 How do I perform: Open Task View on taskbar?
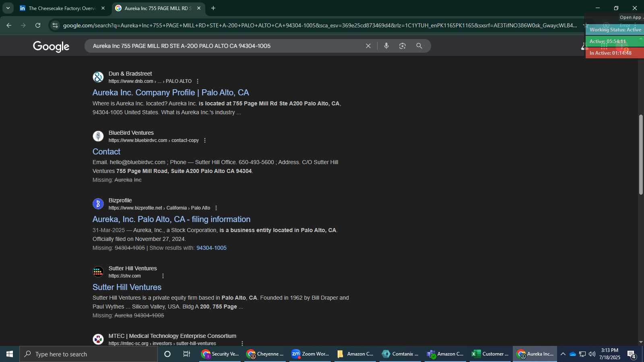(x=187, y=354)
